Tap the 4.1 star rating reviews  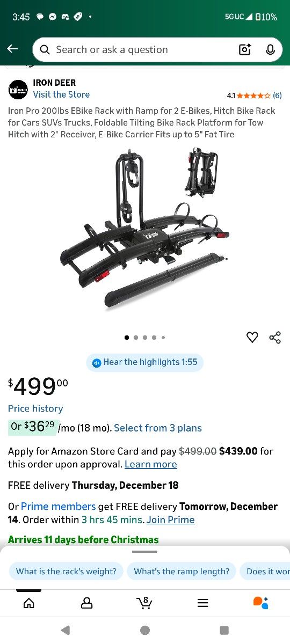click(x=254, y=96)
